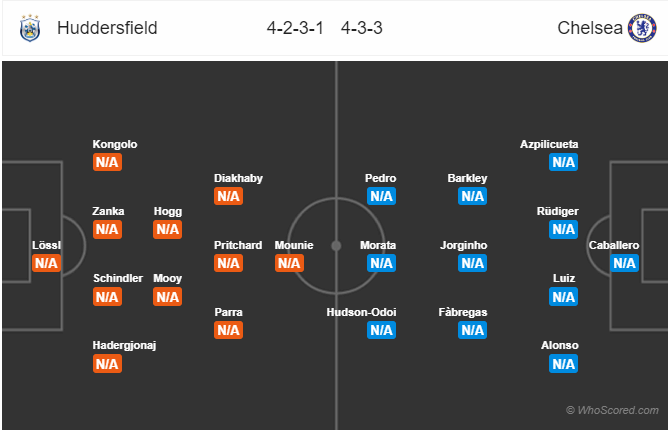Click the Chelsea club crest icon
Image resolution: width=668 pixels, height=431 pixels.
tap(641, 28)
